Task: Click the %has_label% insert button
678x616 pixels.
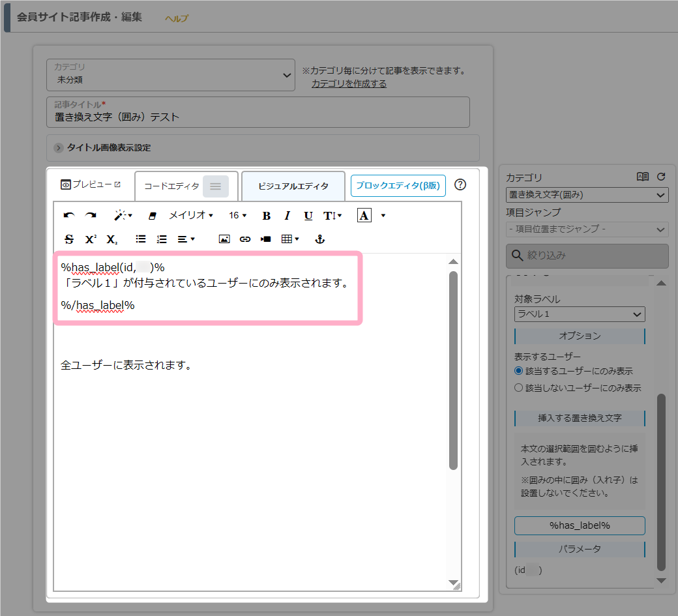Action: click(x=580, y=525)
